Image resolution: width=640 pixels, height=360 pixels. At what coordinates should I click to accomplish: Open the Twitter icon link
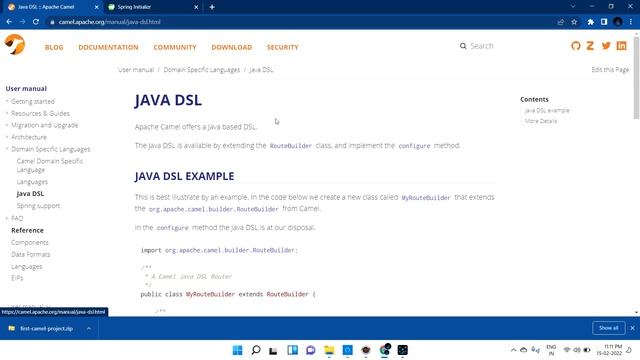coord(606,46)
